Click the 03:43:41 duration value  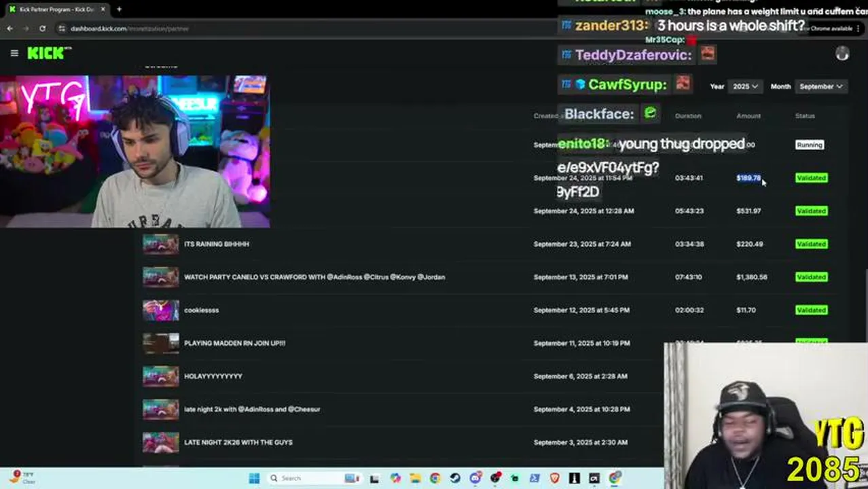tap(689, 178)
